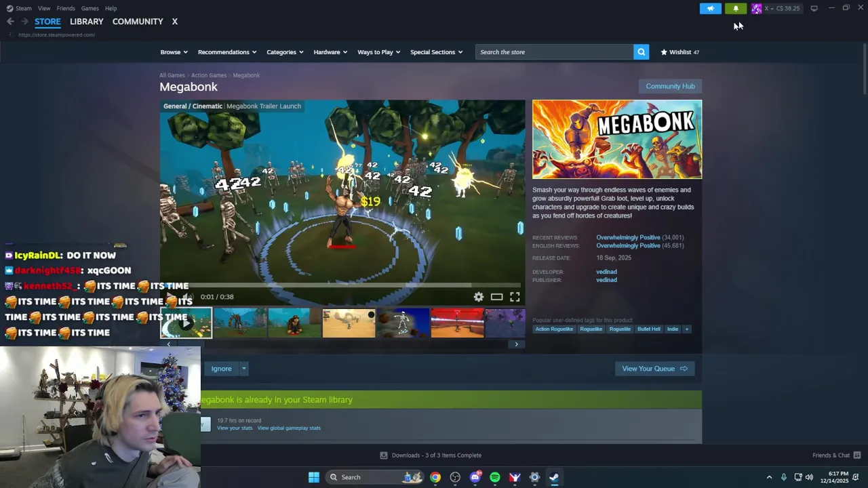This screenshot has height=488, width=868.
Task: Open Spotify from the taskbar
Action: pyautogui.click(x=495, y=477)
